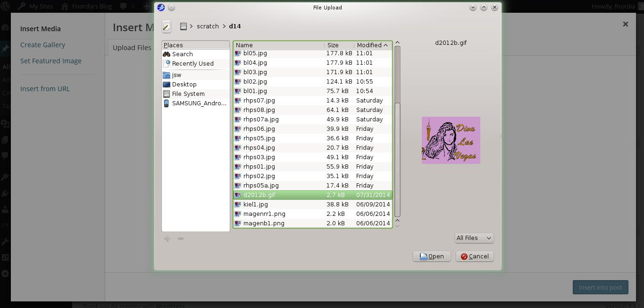Click the File Upload window menu icon

pyautogui.click(x=160, y=8)
